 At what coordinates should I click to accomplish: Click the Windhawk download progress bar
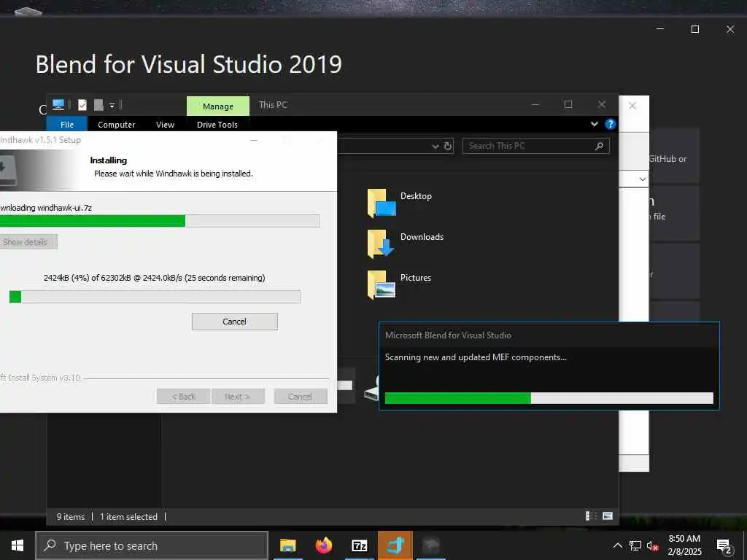click(155, 297)
